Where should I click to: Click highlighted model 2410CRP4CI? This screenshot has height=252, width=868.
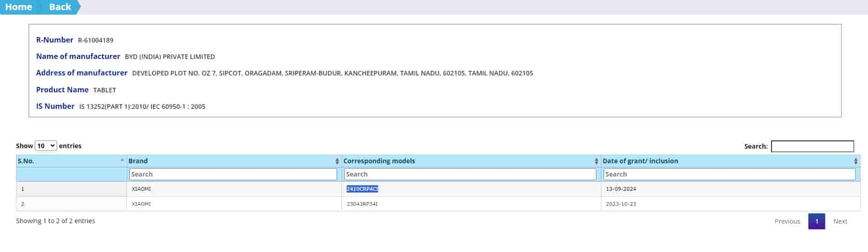(x=362, y=189)
